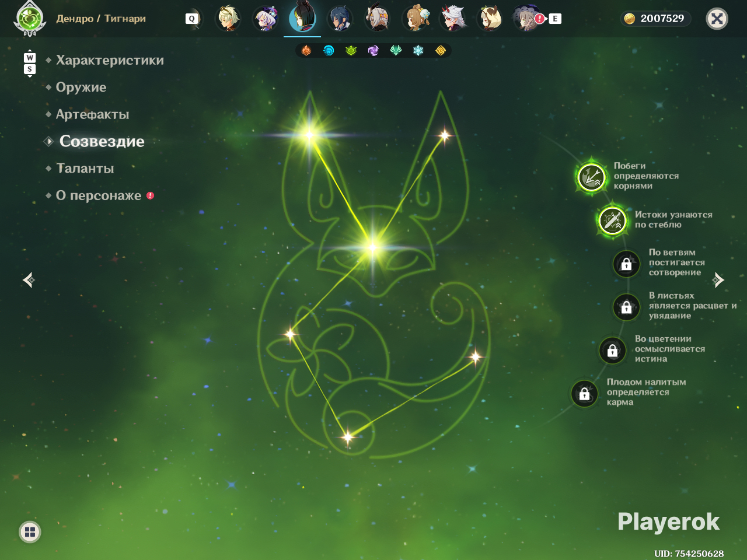Open the Таланты section

(x=85, y=169)
